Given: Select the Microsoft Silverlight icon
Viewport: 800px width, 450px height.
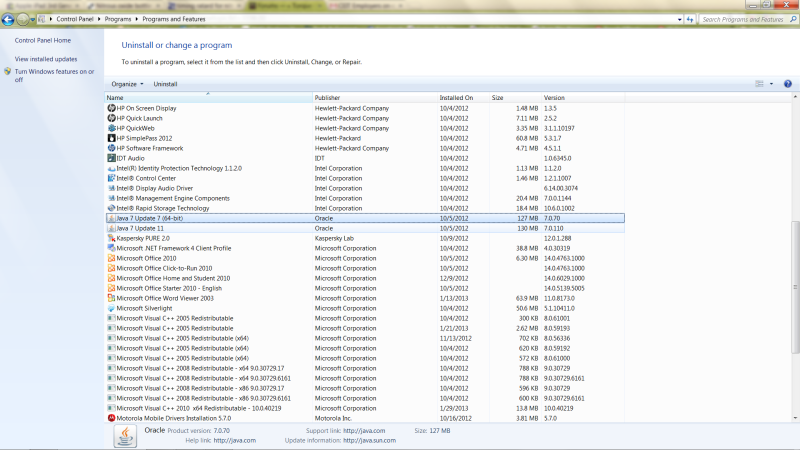Looking at the screenshot, I should pos(111,308).
